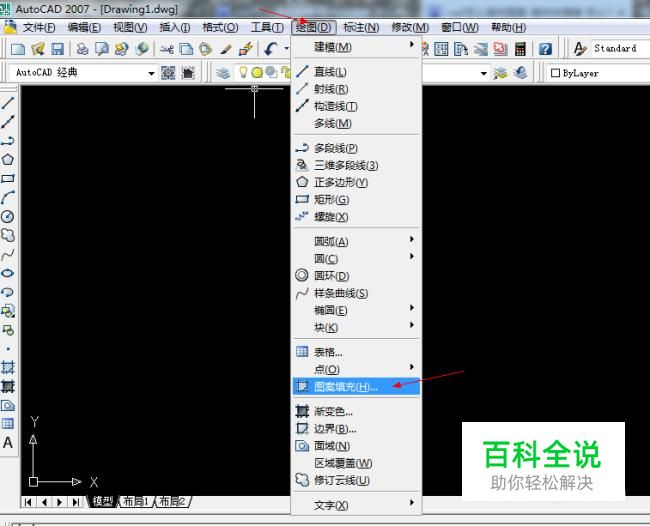Screen dimensions: 650x526
Task: Expand the 圆(C) submenu
Action: point(355,259)
